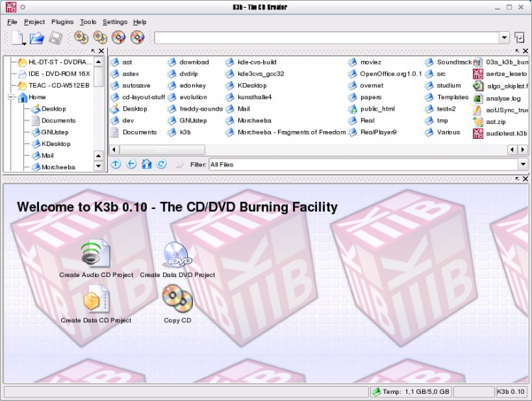
Task: Select the audiotest.k3b project file
Action: click(501, 133)
